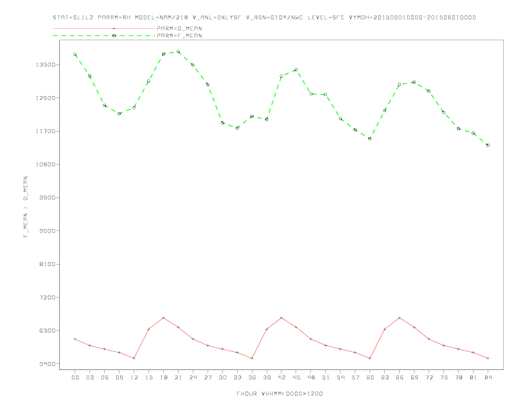The image size is (532, 411).
Task: Click the 12 forecast hour x-axis label
Action: (x=134, y=377)
